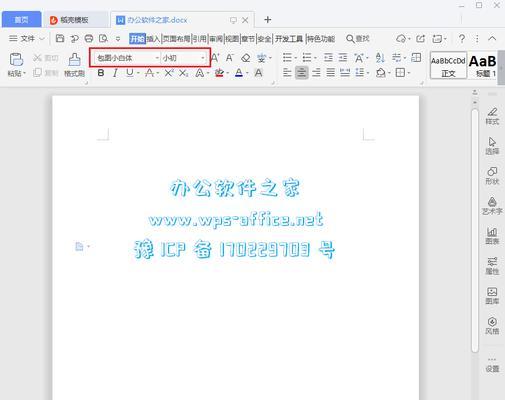Viewport: 505px width, 400px height.
Task: Click the phonetic guide (拼音) icon
Action: 262,58
